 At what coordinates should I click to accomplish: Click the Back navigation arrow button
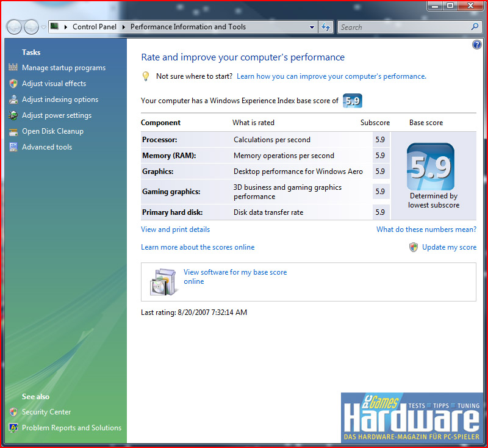click(14, 27)
